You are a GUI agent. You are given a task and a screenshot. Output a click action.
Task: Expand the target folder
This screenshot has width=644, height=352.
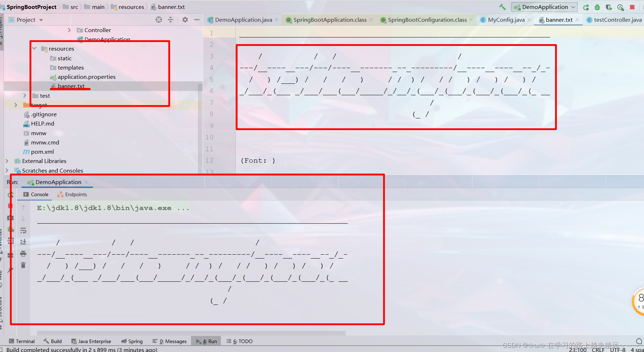pyautogui.click(x=16, y=105)
